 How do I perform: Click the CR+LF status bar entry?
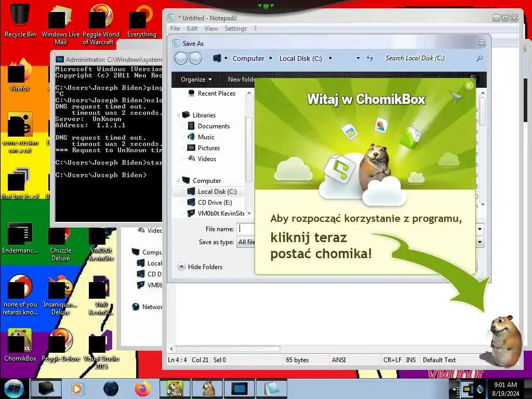[x=392, y=360]
